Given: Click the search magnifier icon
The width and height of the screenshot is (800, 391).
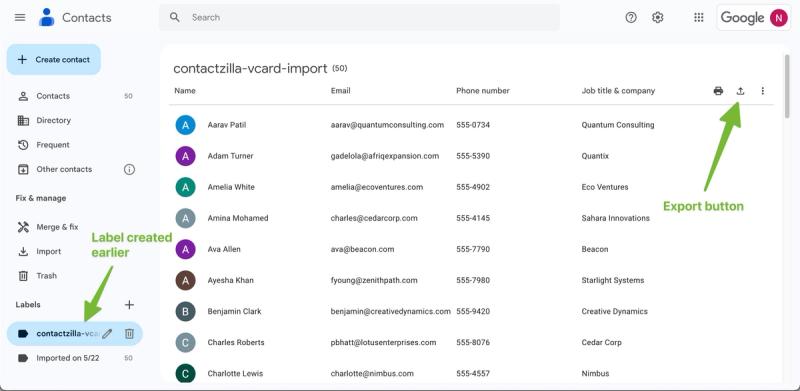Looking at the screenshot, I should pyautogui.click(x=174, y=17).
